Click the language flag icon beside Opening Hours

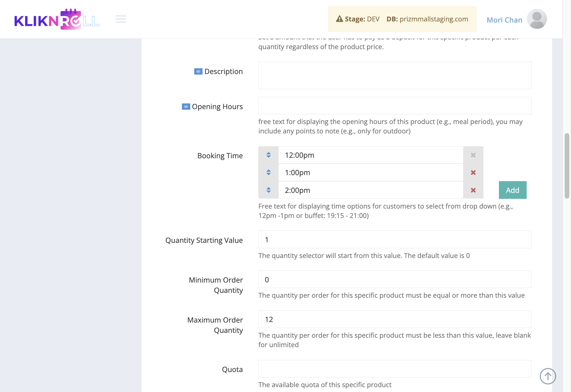coord(186,107)
